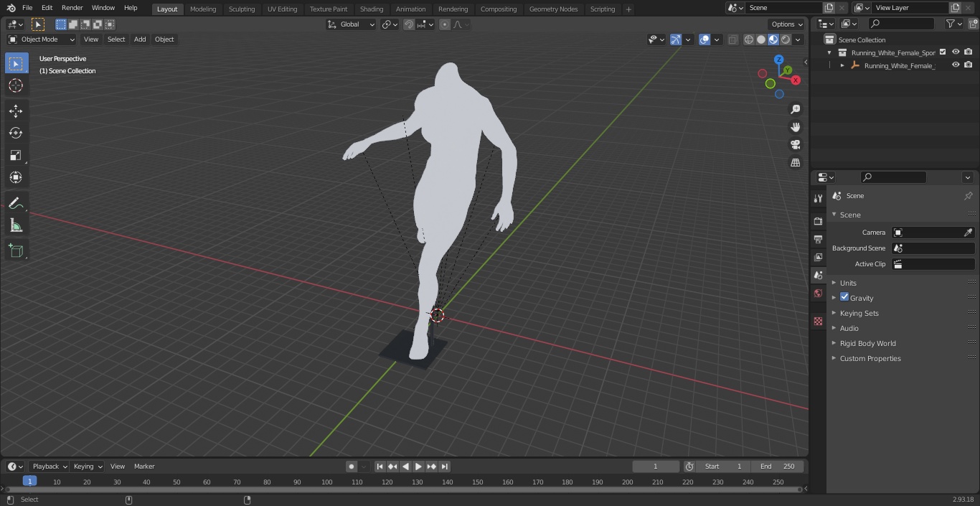Screen dimensions: 980x506
Task: Toggle snapping magnet in header
Action: click(409, 24)
